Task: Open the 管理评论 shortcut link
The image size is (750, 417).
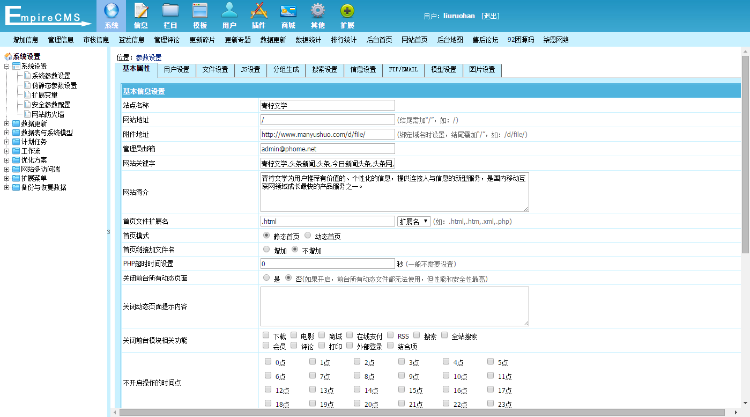Action: 166,40
